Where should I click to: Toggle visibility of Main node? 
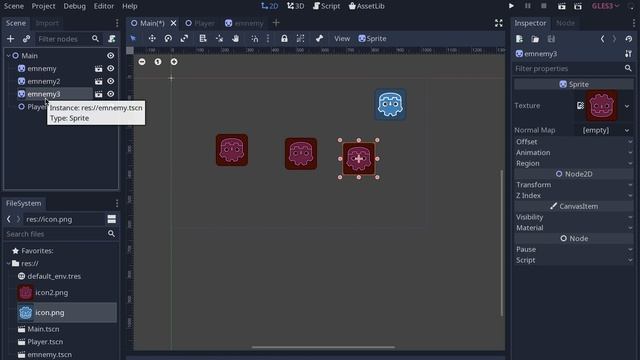tap(111, 56)
